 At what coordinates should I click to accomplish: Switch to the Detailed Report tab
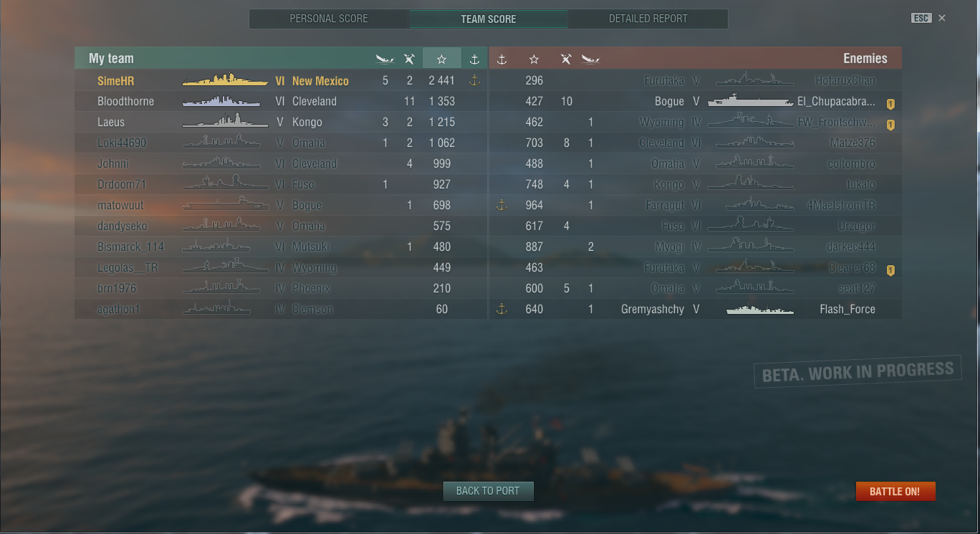648,19
